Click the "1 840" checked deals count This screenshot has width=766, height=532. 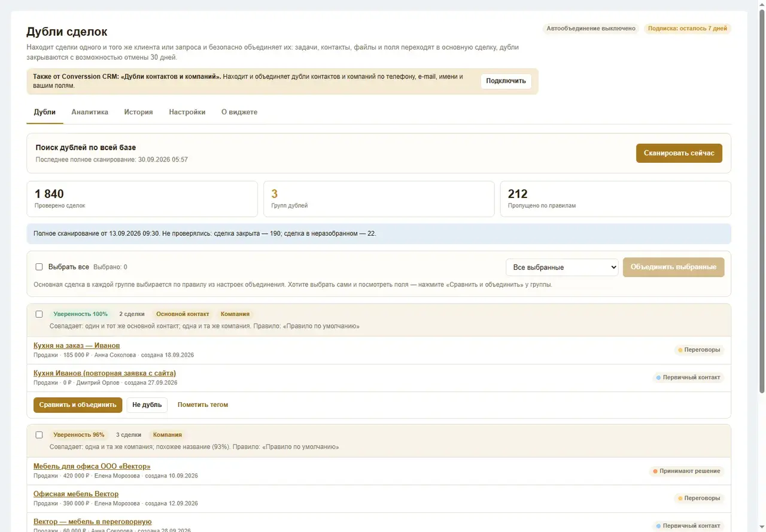[x=49, y=194]
